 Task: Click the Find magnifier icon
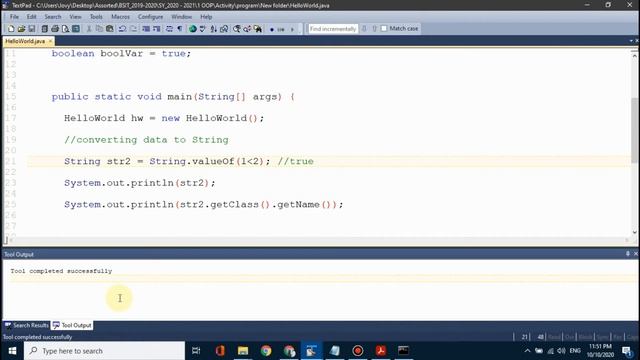click(237, 29)
